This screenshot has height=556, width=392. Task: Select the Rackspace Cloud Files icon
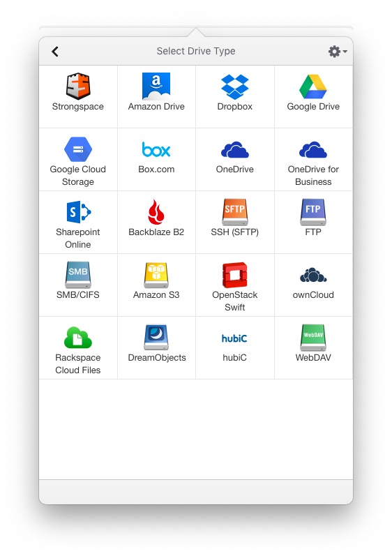pos(78,338)
